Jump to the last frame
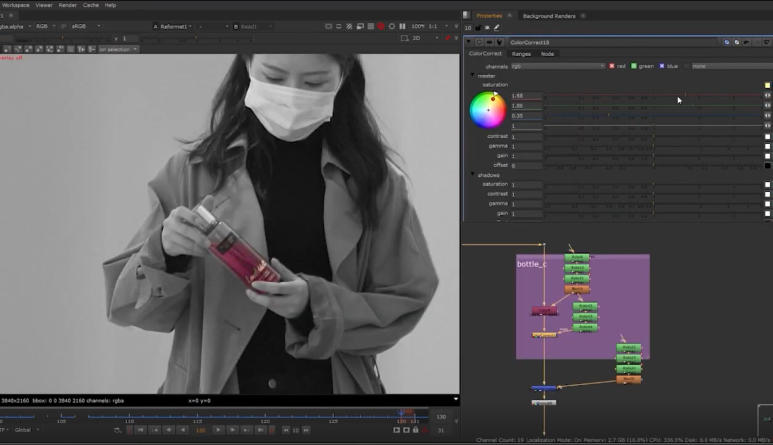 [260, 430]
